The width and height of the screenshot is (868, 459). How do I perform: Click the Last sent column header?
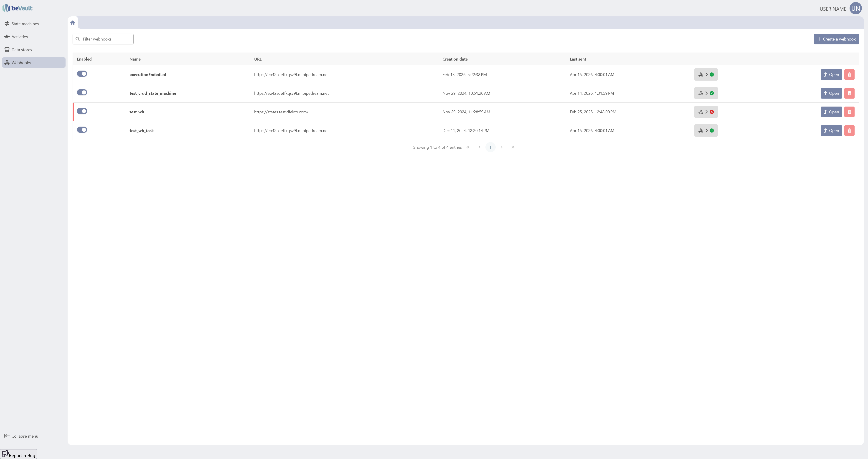coord(578,59)
